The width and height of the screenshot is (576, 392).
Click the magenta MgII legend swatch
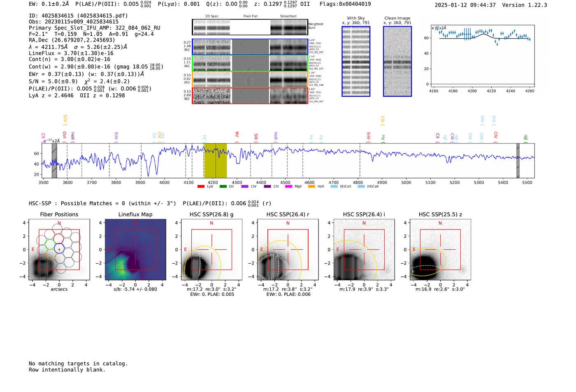(x=289, y=187)
